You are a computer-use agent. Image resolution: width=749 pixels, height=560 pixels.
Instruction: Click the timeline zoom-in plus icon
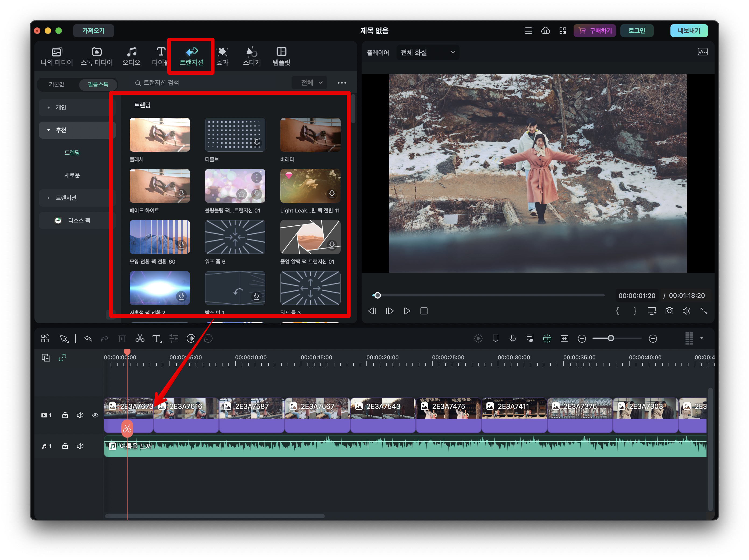point(653,339)
